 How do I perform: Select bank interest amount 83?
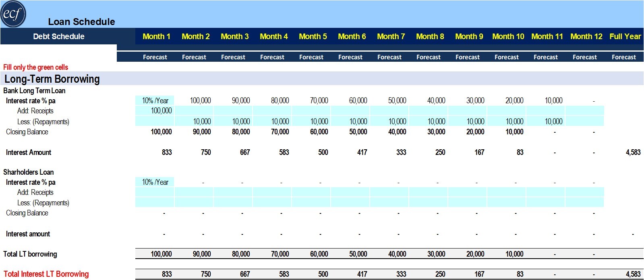(x=520, y=153)
